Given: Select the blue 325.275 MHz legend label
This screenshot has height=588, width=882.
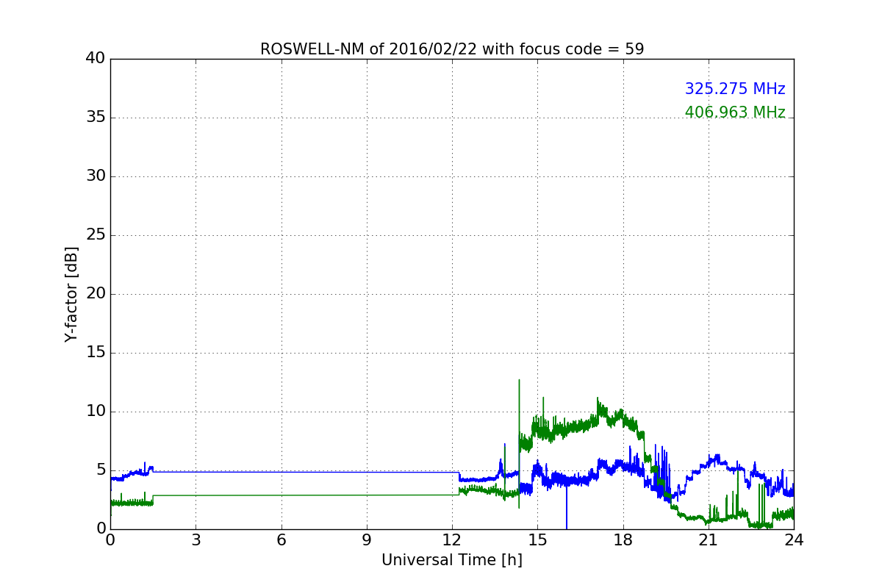Looking at the screenshot, I should click(735, 89).
